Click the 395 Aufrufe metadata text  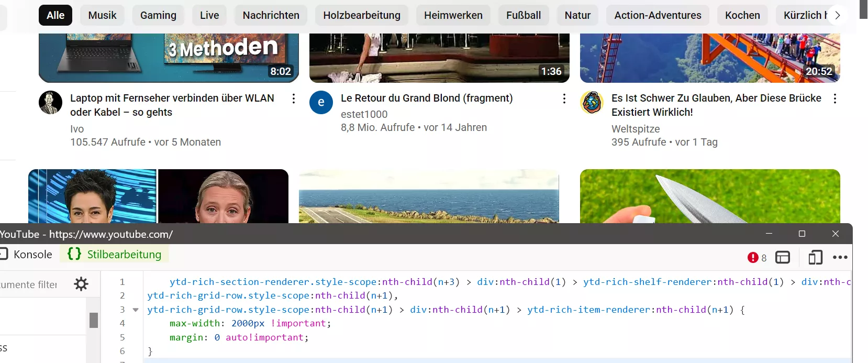click(x=639, y=142)
